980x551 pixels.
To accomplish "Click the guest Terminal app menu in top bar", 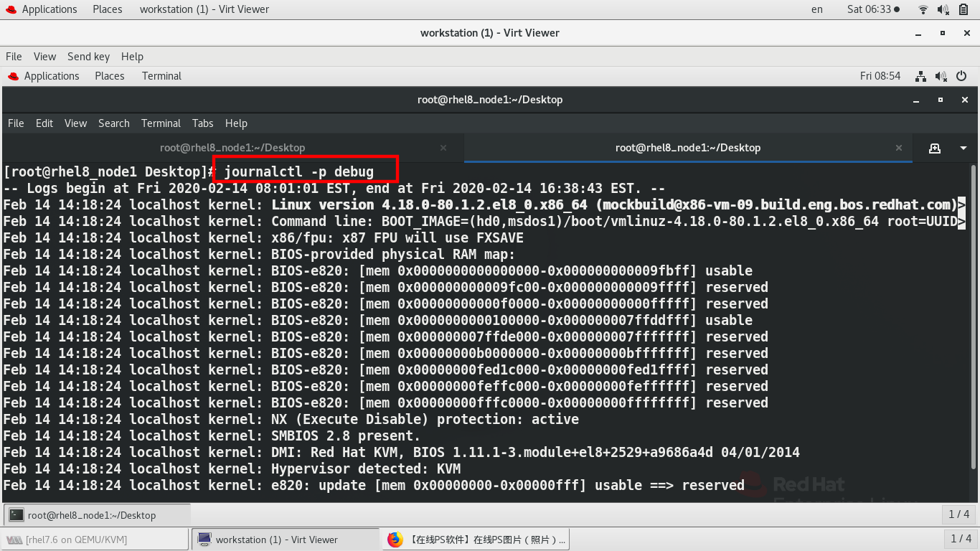I will coord(161,76).
